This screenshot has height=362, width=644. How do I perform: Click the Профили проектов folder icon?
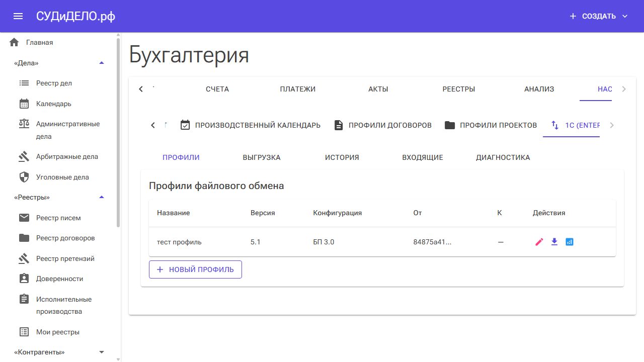click(450, 125)
